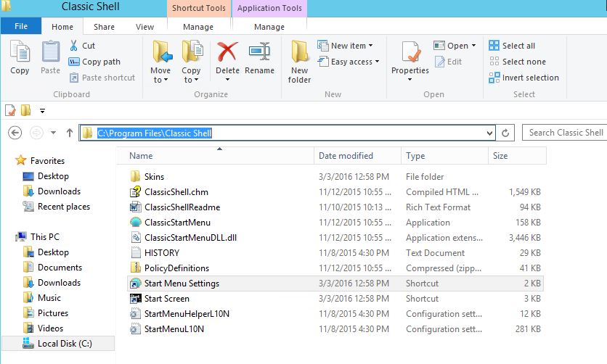Select the ClassicStartMenuDLL.dll file
Screen dimensions: 607x364
[335, 238]
